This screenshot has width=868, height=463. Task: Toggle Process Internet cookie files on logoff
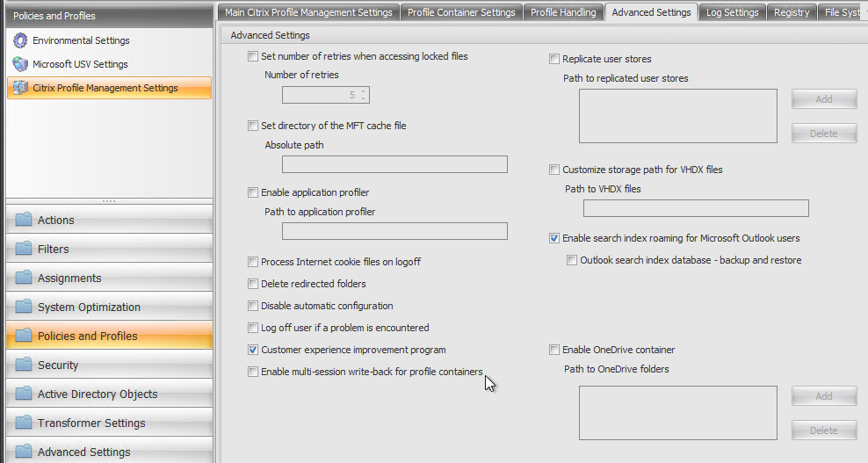[253, 262]
